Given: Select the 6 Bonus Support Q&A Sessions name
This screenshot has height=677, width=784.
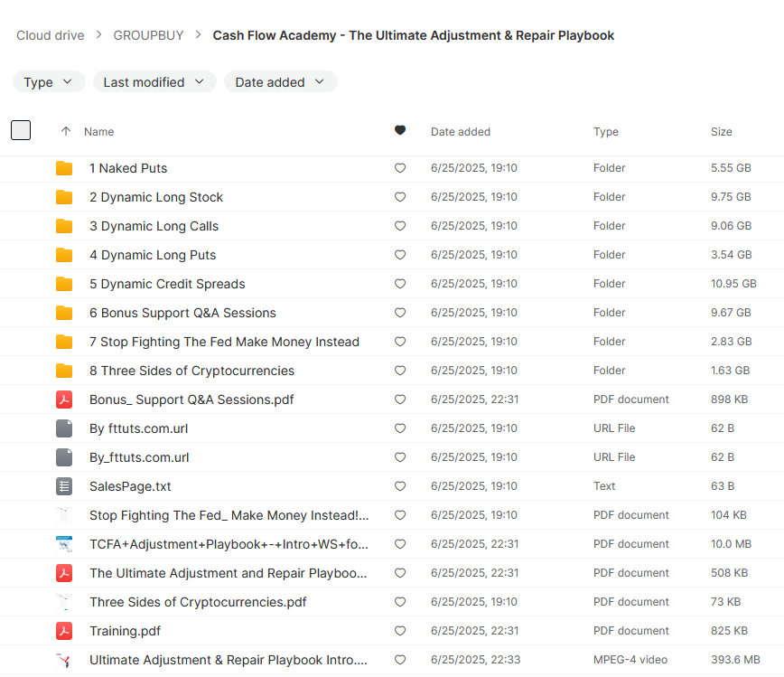Looking at the screenshot, I should point(182,313).
